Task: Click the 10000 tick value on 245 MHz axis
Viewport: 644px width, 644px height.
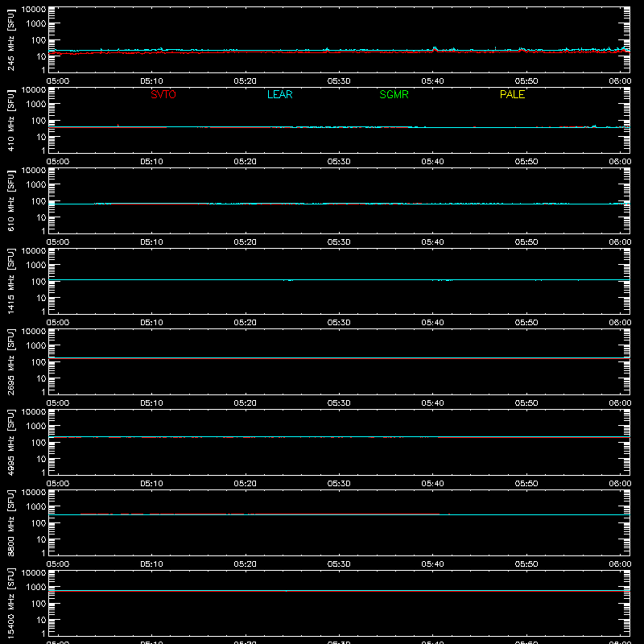Action: coord(34,10)
